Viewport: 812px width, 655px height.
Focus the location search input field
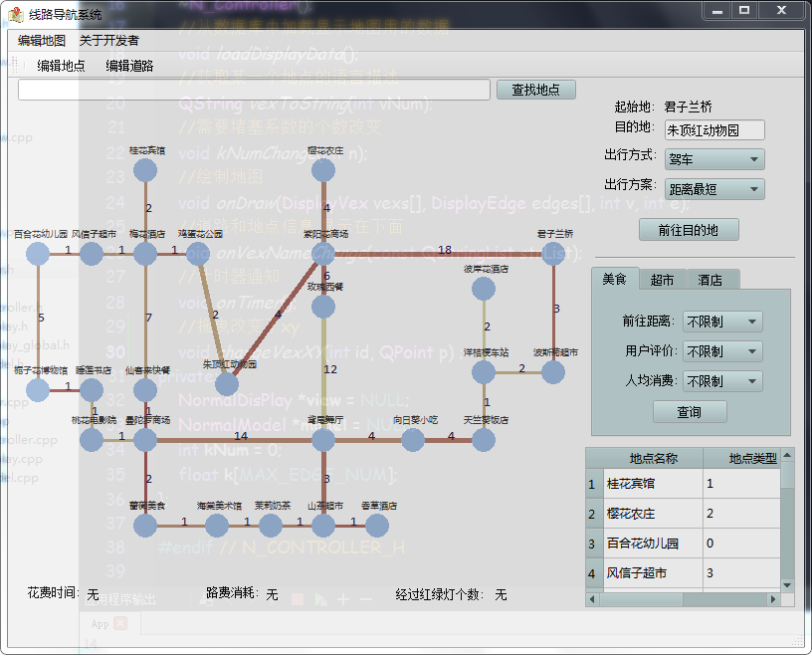(254, 90)
